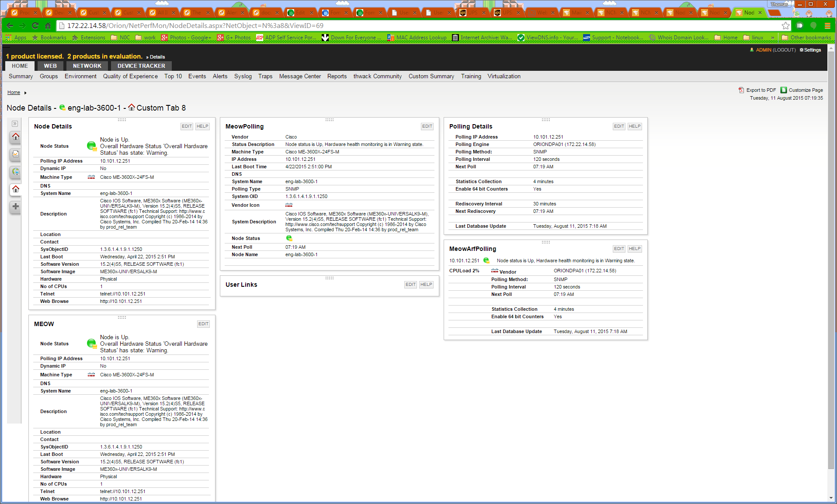
Task: Click the address bar URL field
Action: [420, 26]
